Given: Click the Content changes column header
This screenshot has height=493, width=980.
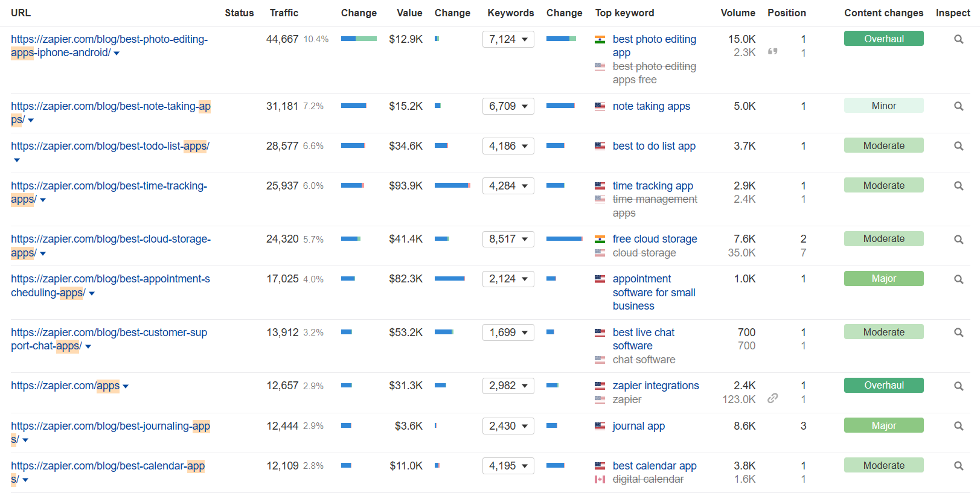Looking at the screenshot, I should (x=883, y=13).
